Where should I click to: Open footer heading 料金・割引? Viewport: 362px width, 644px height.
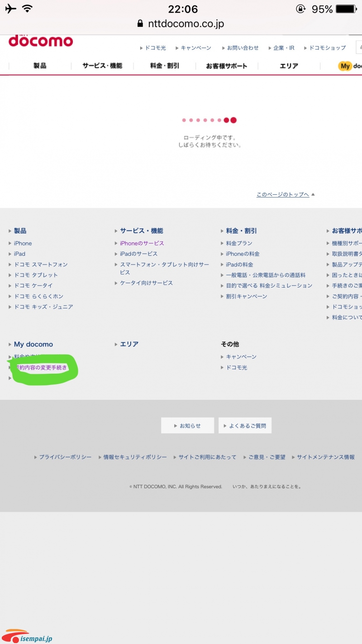tap(242, 231)
